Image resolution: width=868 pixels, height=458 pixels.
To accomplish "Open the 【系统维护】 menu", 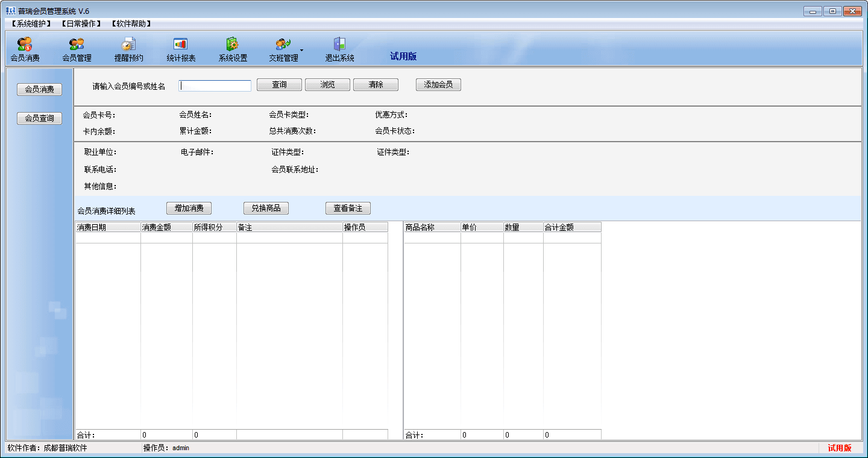I will (x=31, y=24).
